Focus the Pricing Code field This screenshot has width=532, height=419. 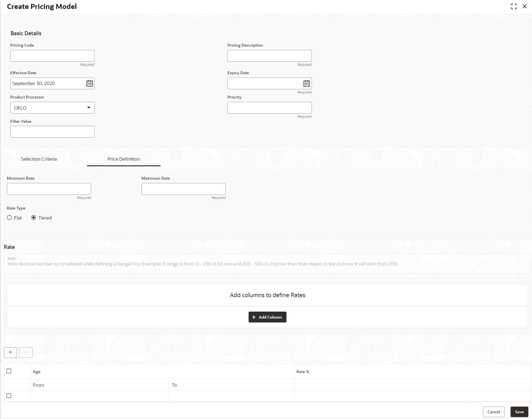coord(52,56)
